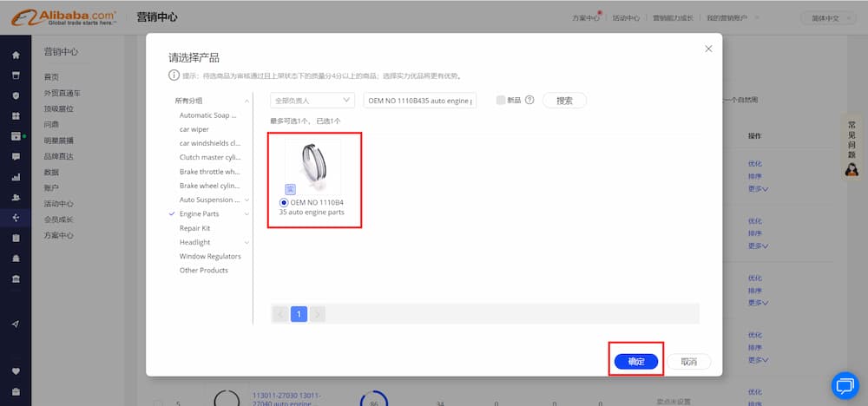Cancel with the 取消 button
The image size is (868, 406).
coord(688,362)
